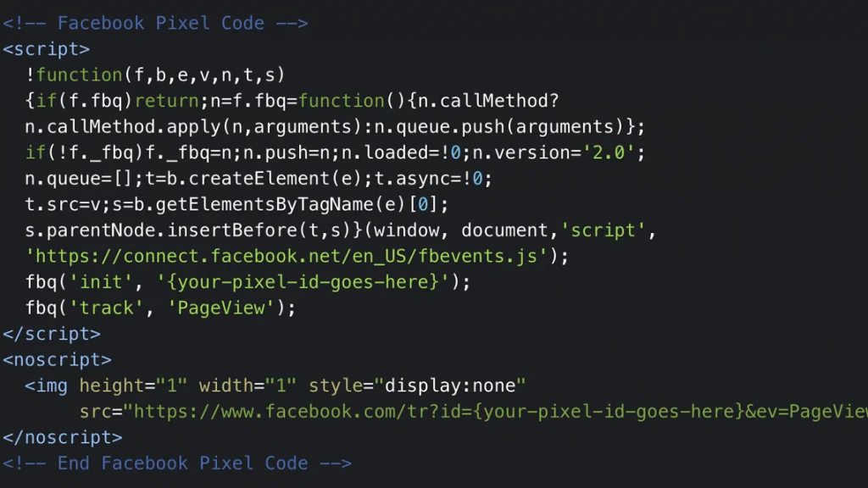Click the '<!-- Facebook Pixel Code -->' comment line
Viewport: 868px width, 488px height.
coord(156,23)
